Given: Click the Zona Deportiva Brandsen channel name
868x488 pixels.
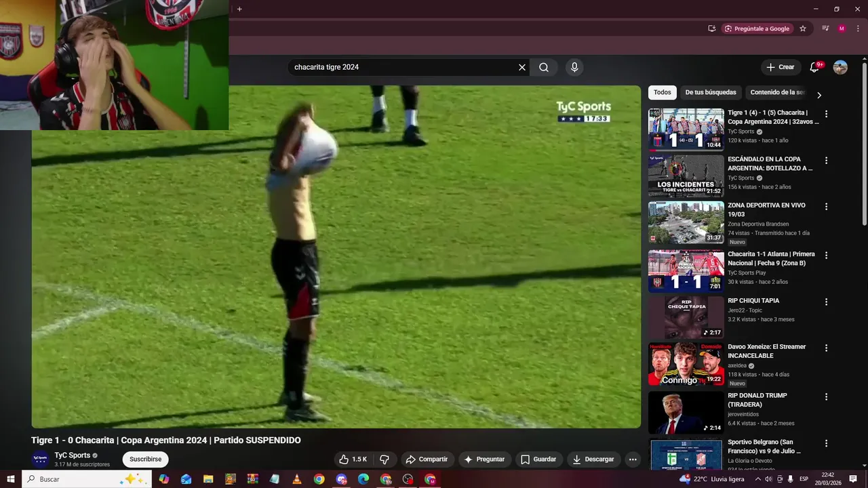Looking at the screenshot, I should tap(758, 224).
